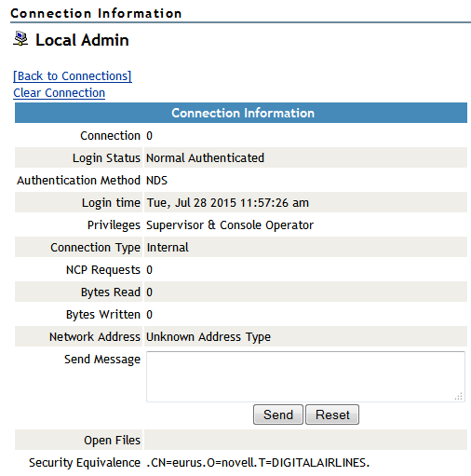Click the Supervisor & Console Operator privileges value
The width and height of the screenshot is (471, 476).
point(230,225)
